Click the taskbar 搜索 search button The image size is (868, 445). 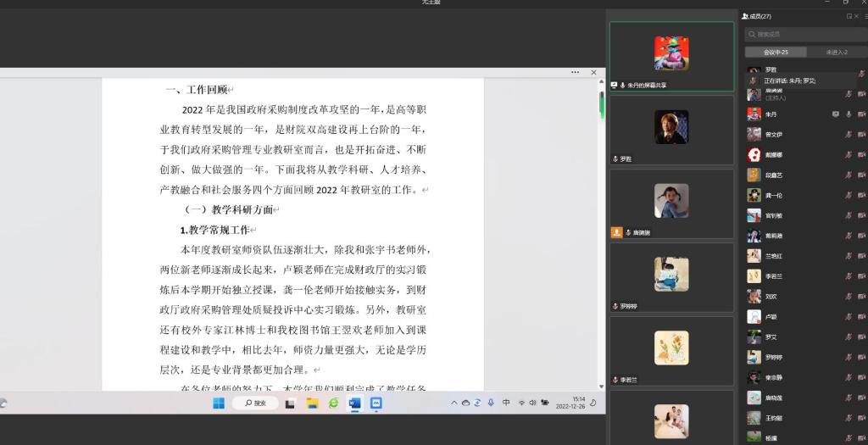pyautogui.click(x=255, y=403)
